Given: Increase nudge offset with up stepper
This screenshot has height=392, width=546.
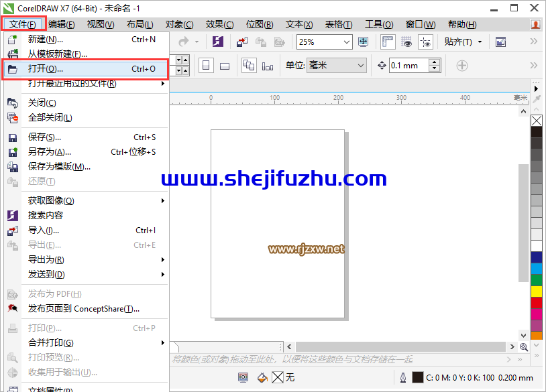Looking at the screenshot, I should coord(434,62).
